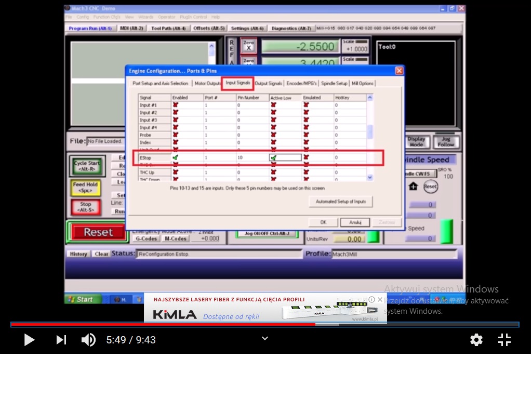Open the Spindle Setup tab
Image resolution: width=532 pixels, height=399 pixels.
pos(334,84)
